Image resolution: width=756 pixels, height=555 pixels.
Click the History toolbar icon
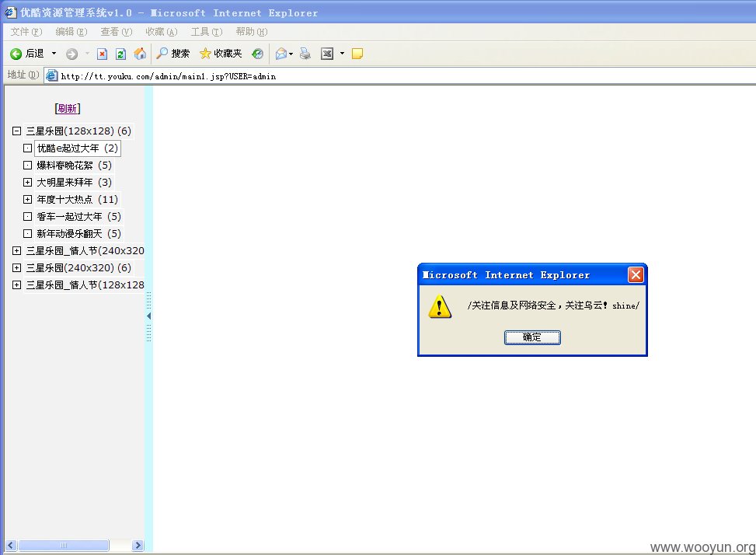[x=257, y=54]
